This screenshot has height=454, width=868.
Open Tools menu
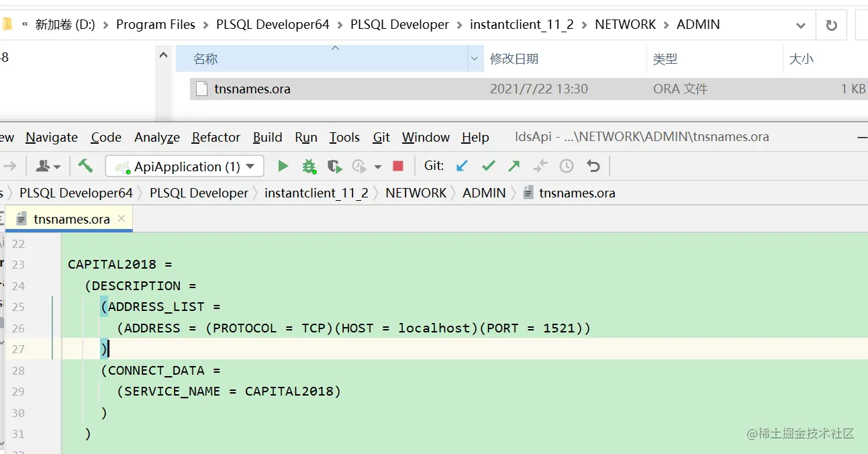(344, 137)
